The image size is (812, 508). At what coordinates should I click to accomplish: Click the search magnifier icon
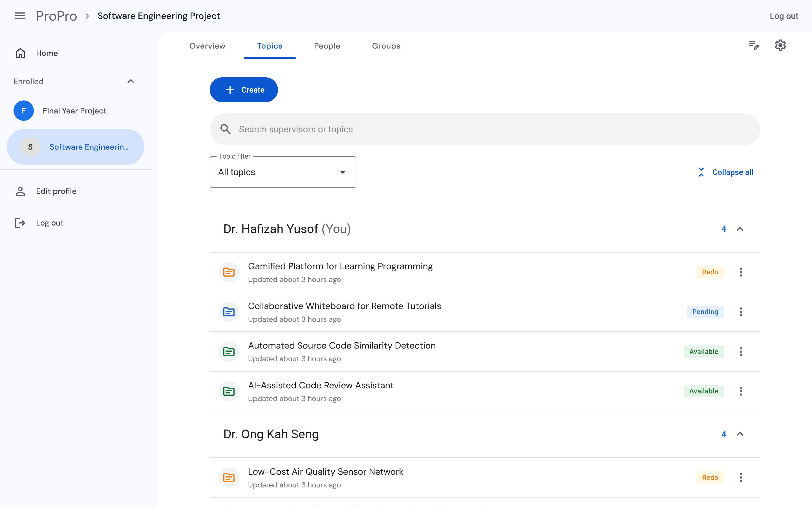tap(226, 129)
